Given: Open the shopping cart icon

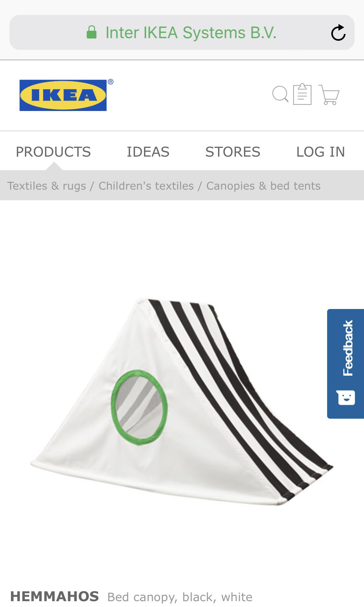Looking at the screenshot, I should (329, 95).
